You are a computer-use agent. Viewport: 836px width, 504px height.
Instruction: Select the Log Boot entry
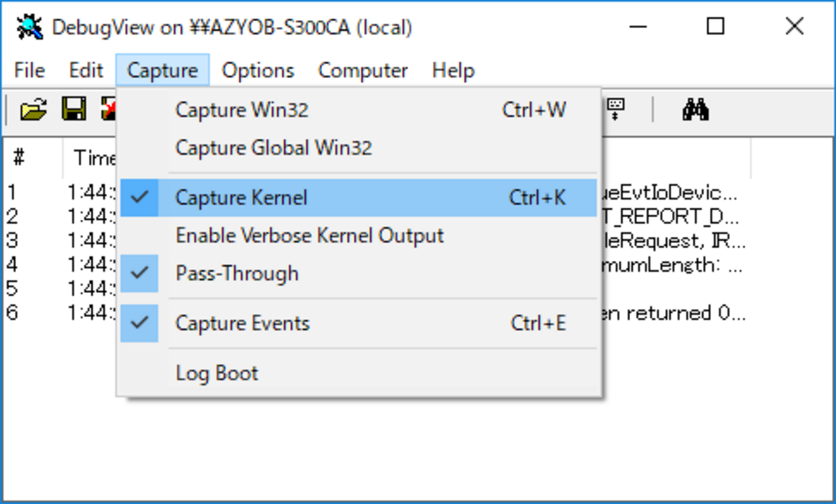coord(217,373)
